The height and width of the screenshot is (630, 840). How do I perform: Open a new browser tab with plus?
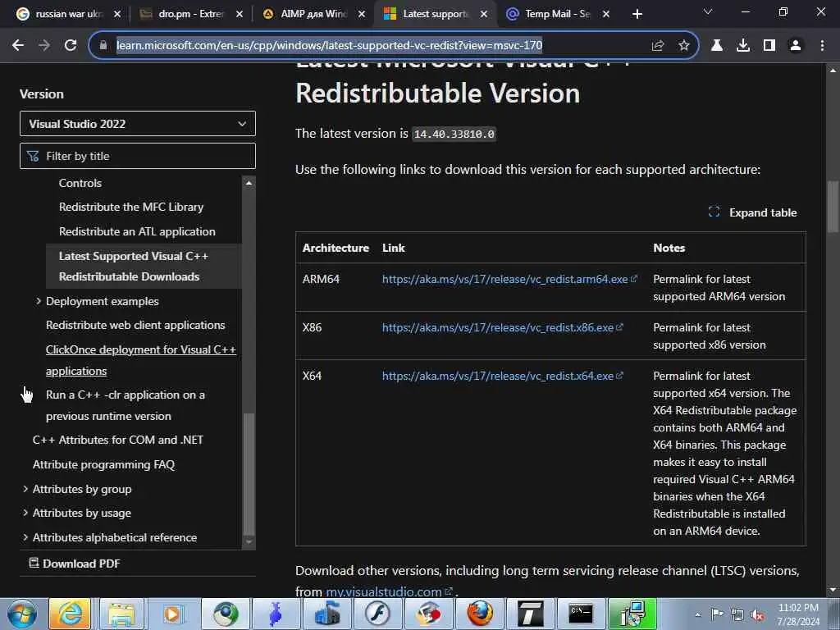pyautogui.click(x=637, y=14)
